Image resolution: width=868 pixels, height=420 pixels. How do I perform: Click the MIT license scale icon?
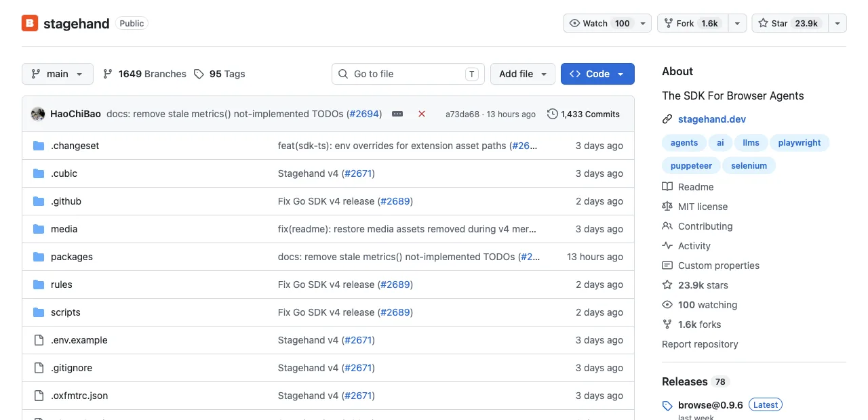point(667,207)
